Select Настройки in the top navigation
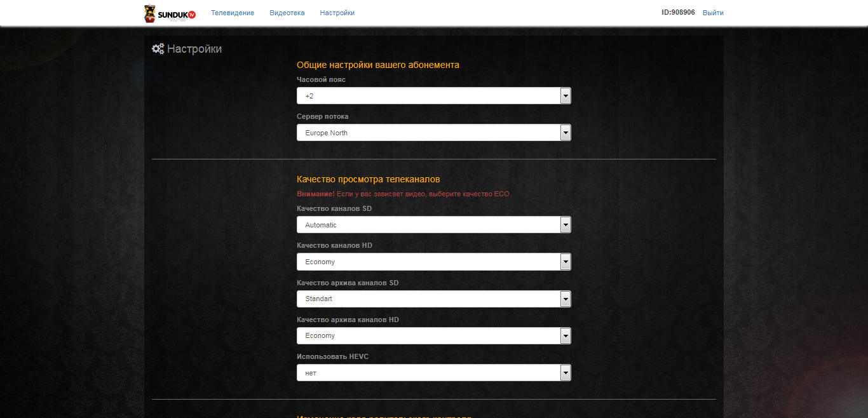This screenshot has width=868, height=418. point(337,13)
